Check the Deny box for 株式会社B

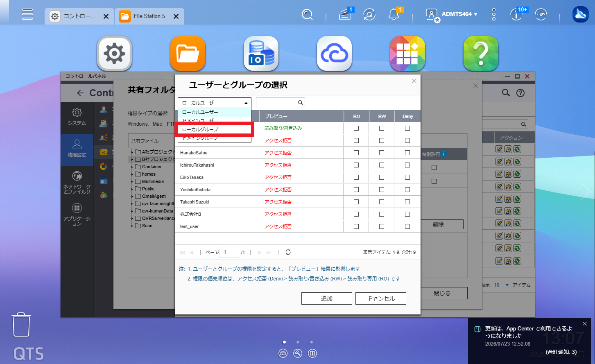[x=407, y=214]
